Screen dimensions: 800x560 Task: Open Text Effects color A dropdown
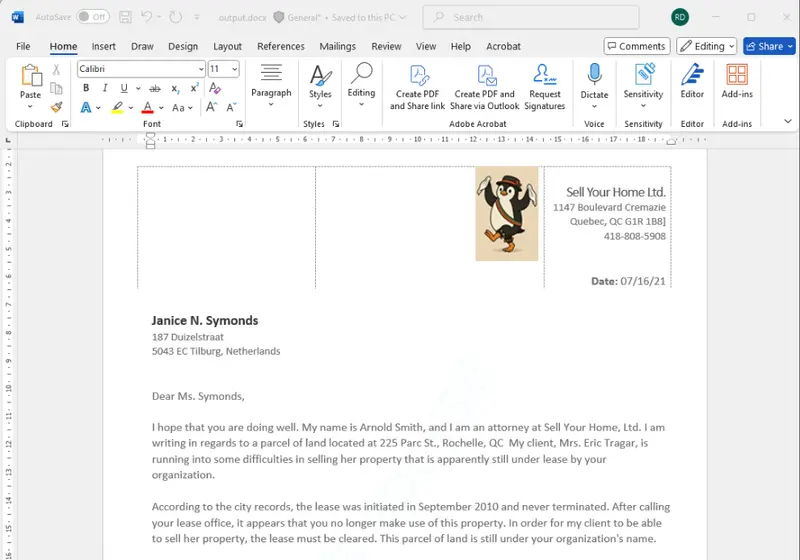98,108
